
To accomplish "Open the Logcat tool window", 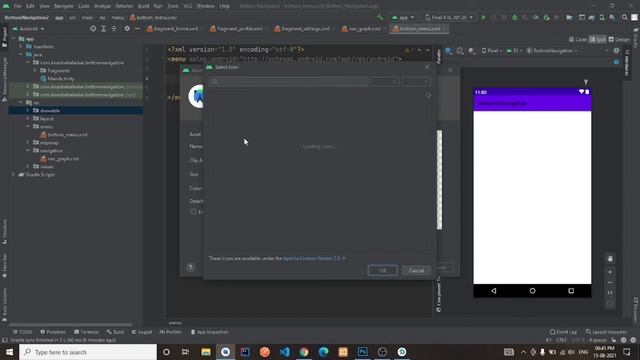I will pos(142,332).
